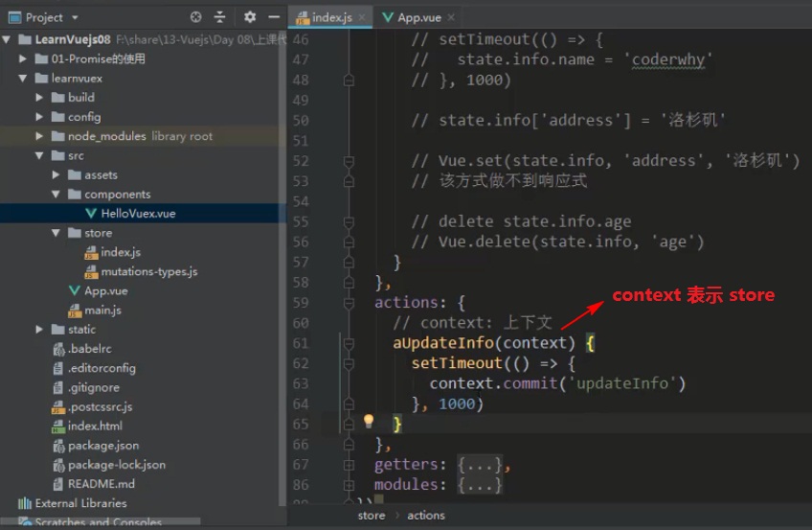Close the App.vue tab
Viewport: 812px width, 530px height.
451,17
